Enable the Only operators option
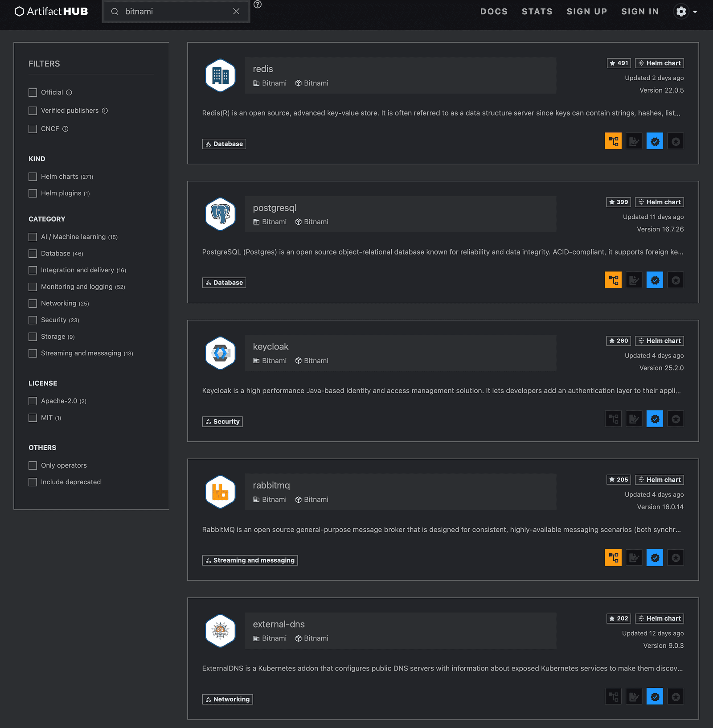 [33, 465]
